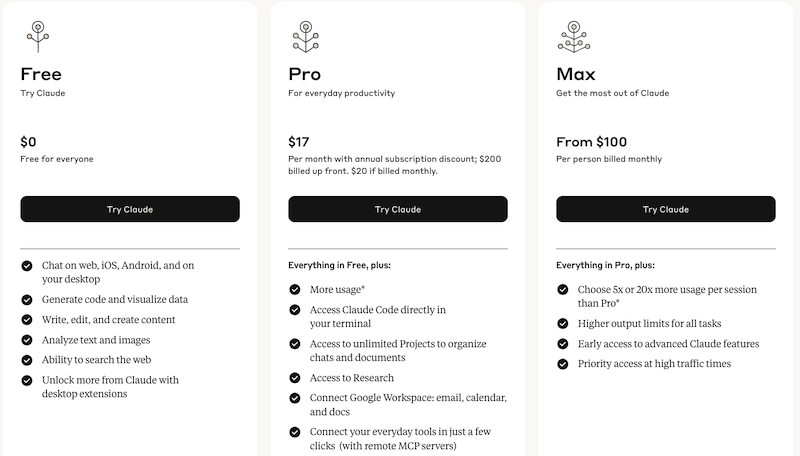Click Try Claude button under Pro plan
The width and height of the screenshot is (800, 456).
click(398, 209)
